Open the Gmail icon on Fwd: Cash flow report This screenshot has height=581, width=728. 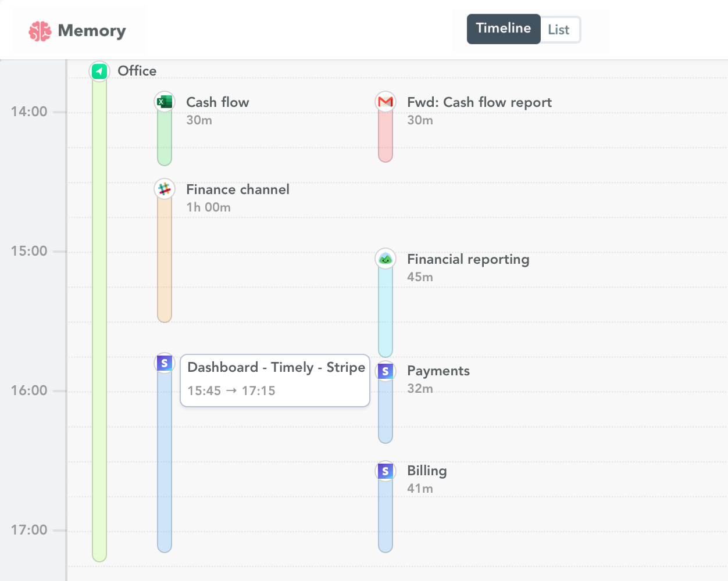click(386, 101)
